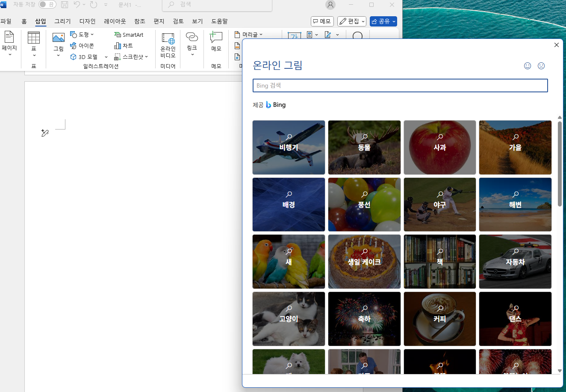Image resolution: width=566 pixels, height=392 pixels.
Task: Select the 해변 (beach) category thumbnail
Action: 515,205
